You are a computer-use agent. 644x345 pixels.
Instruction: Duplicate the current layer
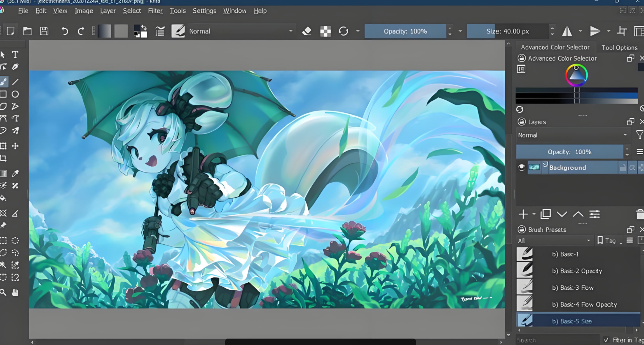coord(545,214)
